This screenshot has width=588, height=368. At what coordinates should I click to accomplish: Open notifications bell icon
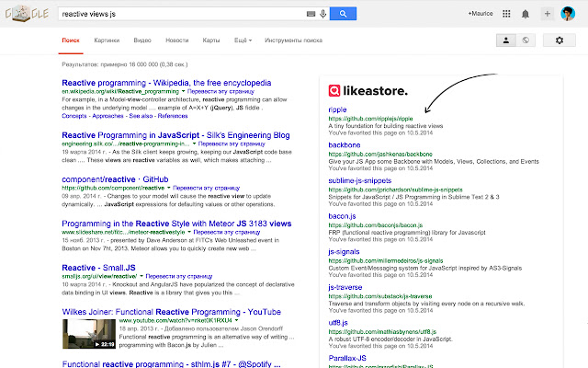pos(526,14)
